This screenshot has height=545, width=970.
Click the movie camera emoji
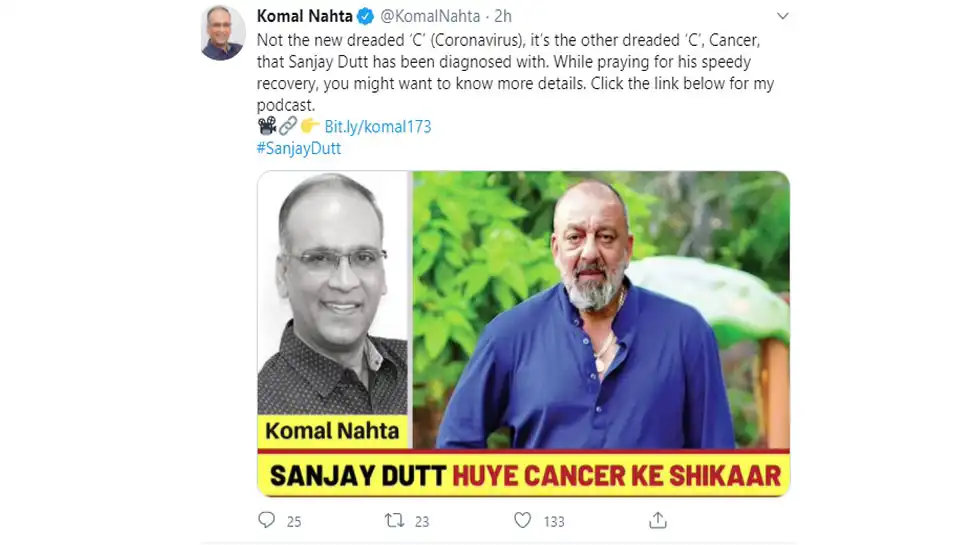(x=267, y=126)
